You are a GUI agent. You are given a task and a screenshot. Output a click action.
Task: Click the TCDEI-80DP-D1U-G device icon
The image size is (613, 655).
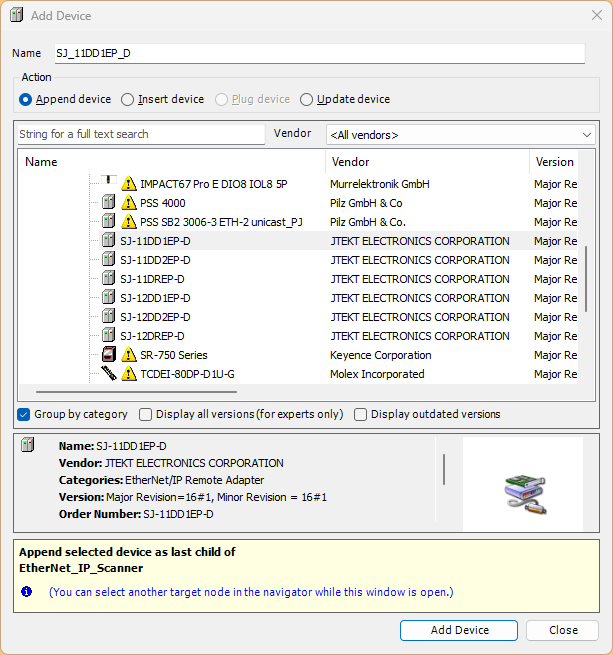pyautogui.click(x=109, y=373)
